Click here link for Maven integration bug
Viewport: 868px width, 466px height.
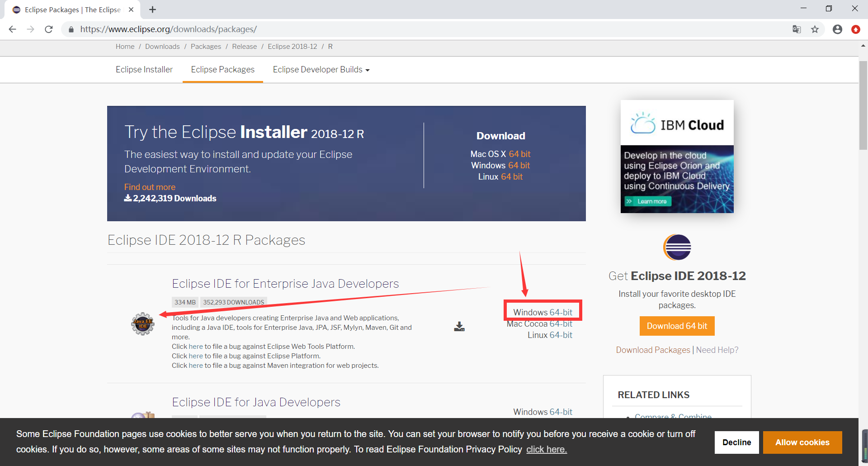click(x=196, y=366)
